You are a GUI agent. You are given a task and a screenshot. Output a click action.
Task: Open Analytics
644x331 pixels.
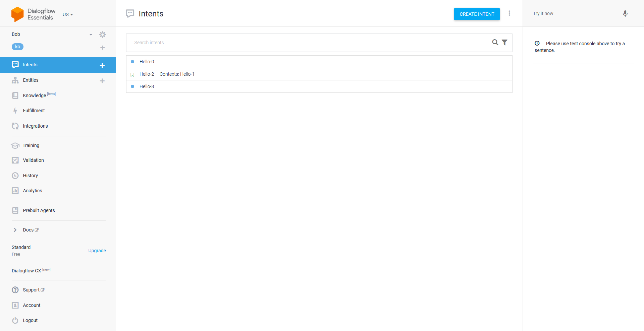pos(33,191)
